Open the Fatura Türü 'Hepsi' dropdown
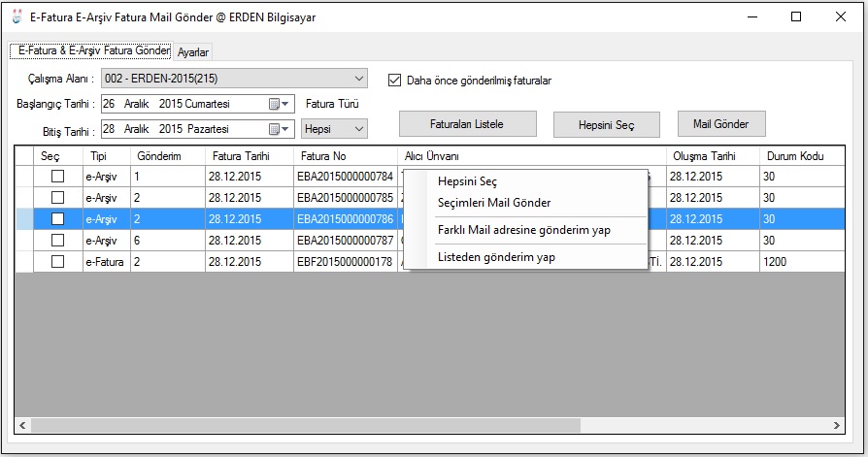Screen dimensions: 868x457 tap(359, 129)
